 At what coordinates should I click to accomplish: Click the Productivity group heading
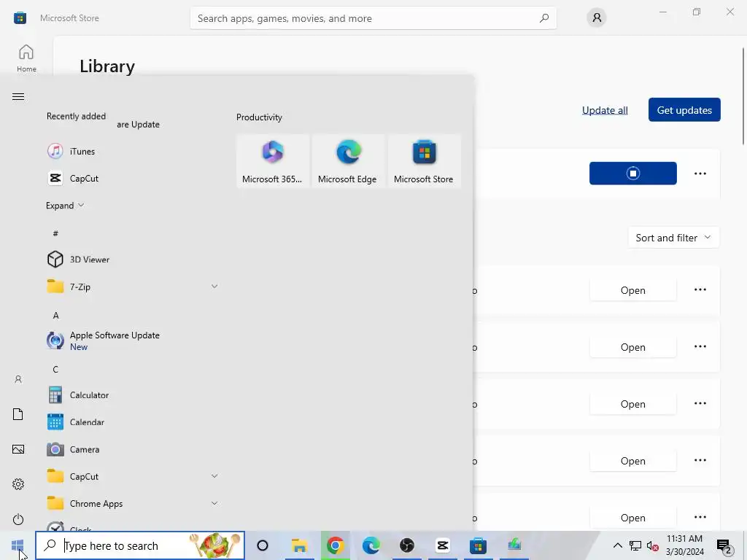(259, 117)
